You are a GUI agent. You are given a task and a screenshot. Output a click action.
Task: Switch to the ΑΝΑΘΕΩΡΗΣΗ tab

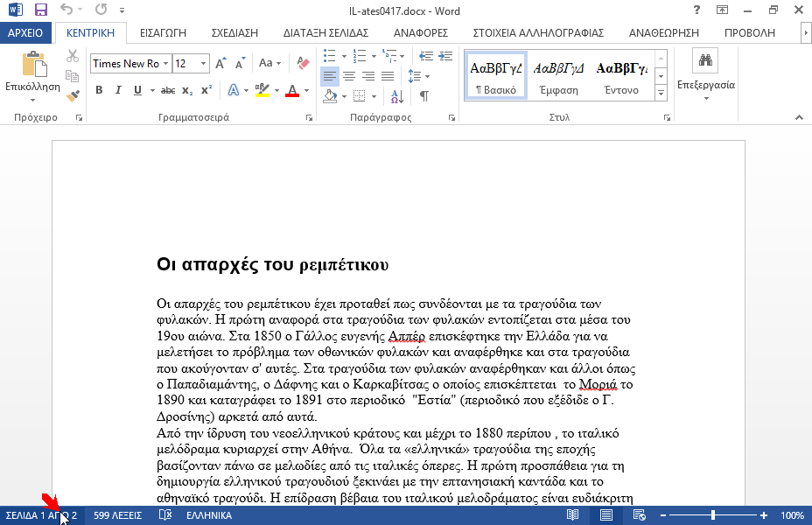(664, 33)
